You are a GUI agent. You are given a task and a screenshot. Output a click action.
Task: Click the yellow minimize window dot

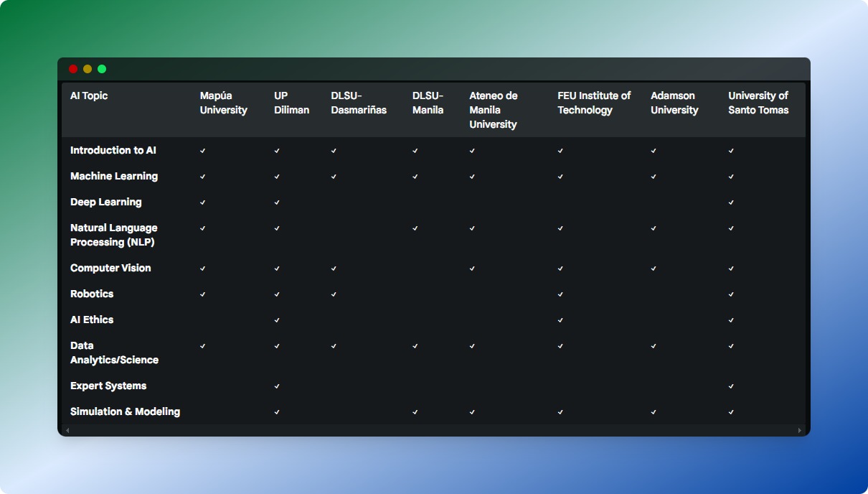(88, 69)
